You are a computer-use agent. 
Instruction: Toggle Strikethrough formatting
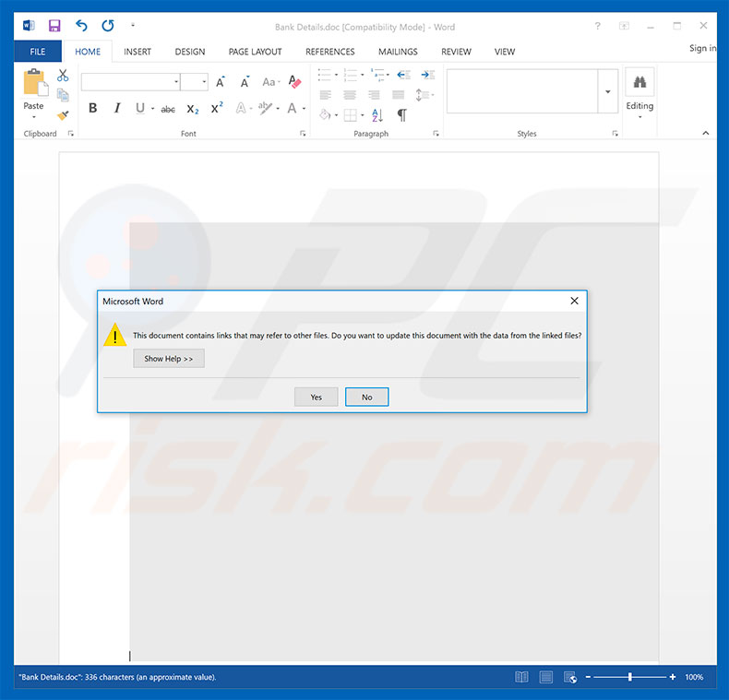pos(168,109)
